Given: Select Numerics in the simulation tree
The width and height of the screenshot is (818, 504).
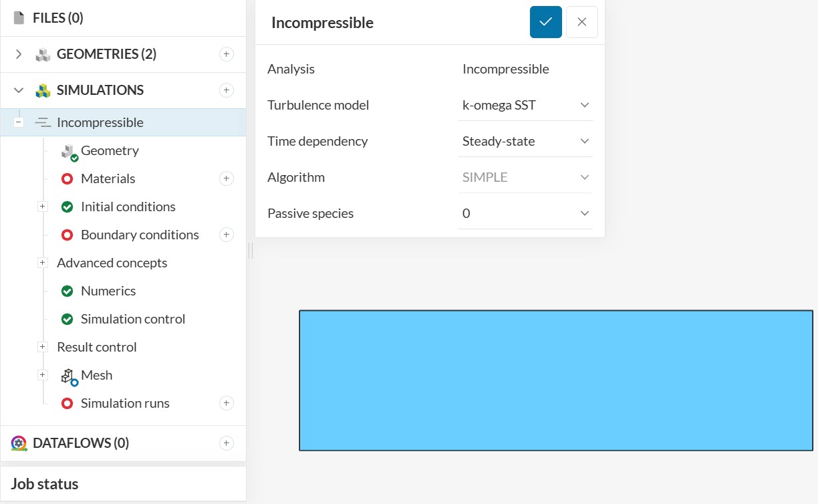Looking at the screenshot, I should coord(108,291).
